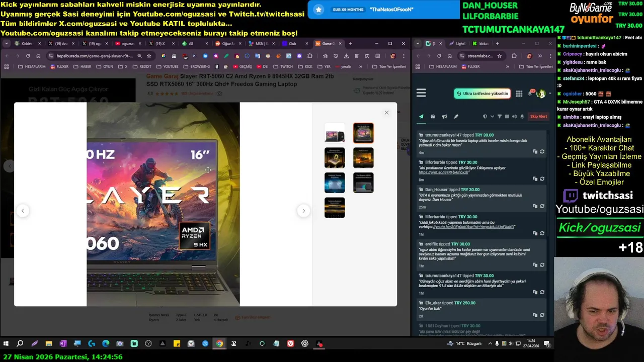Open Chrome from the taskbar
The width and height of the screenshot is (644, 362).
[219, 344]
